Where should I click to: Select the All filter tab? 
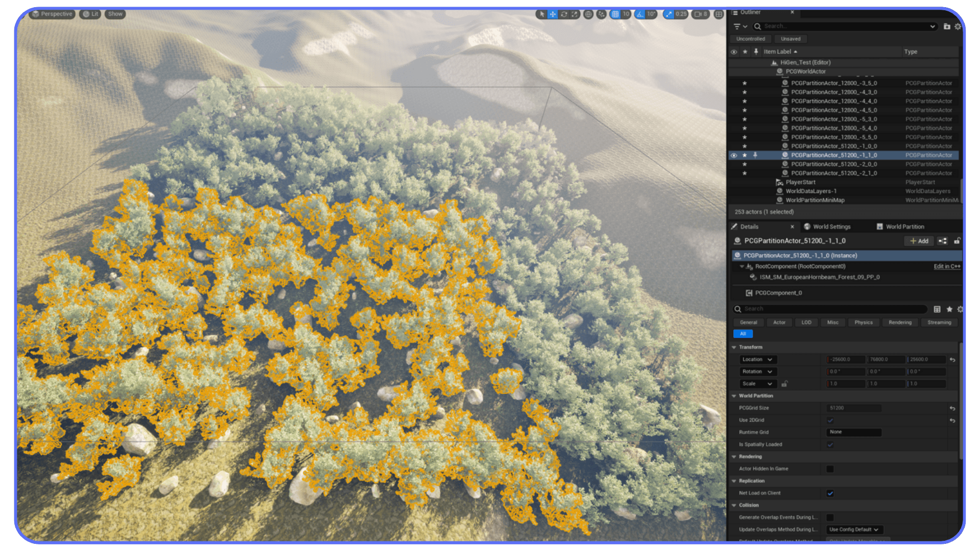coord(743,334)
